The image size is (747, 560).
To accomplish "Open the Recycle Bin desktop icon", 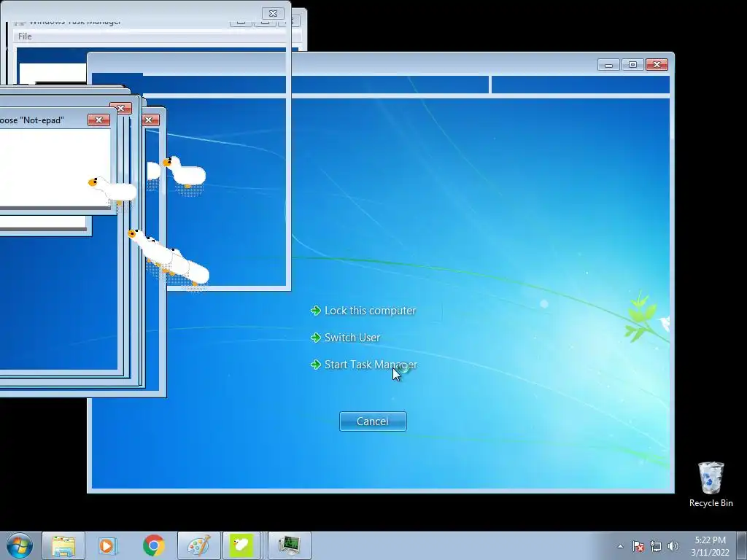I will (711, 484).
